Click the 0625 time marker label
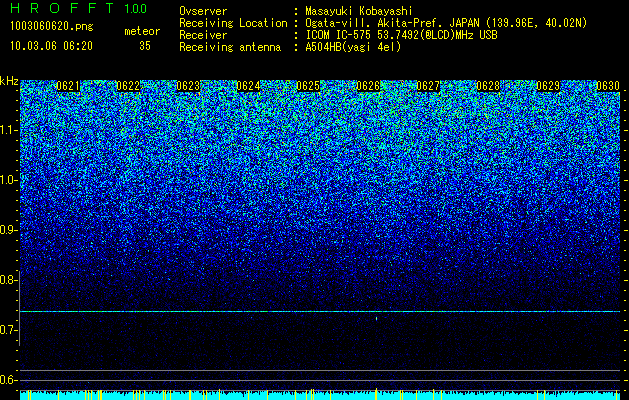The width and height of the screenshot is (629, 400). 308,86
